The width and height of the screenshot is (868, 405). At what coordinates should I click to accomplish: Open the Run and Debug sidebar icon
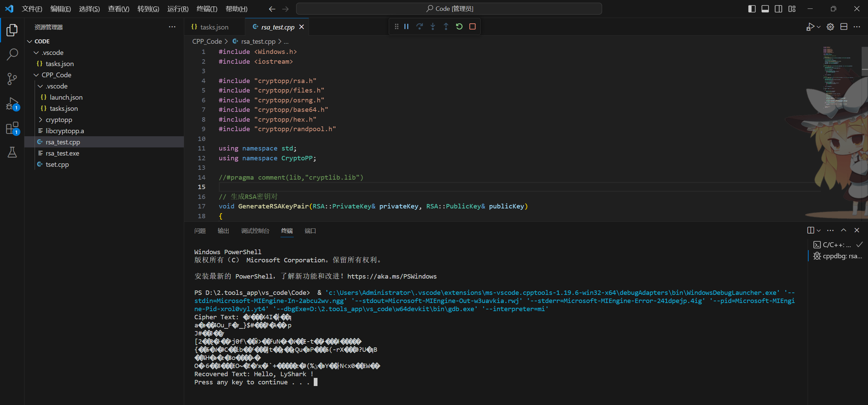[x=12, y=103]
